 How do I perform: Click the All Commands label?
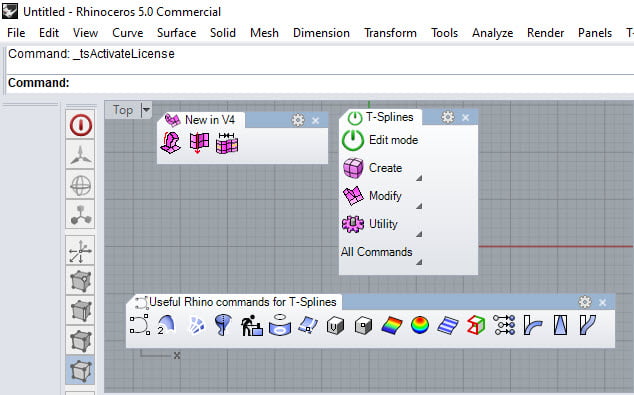[376, 252]
